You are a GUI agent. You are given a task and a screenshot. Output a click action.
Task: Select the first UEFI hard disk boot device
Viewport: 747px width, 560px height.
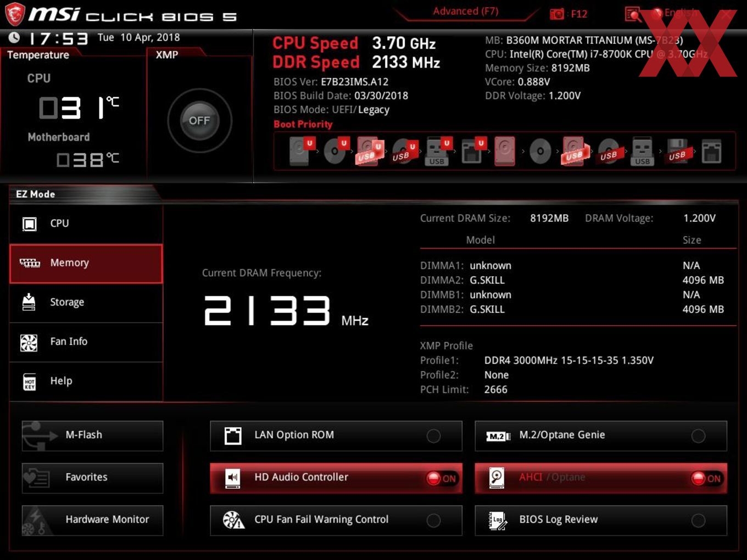pyautogui.click(x=302, y=151)
